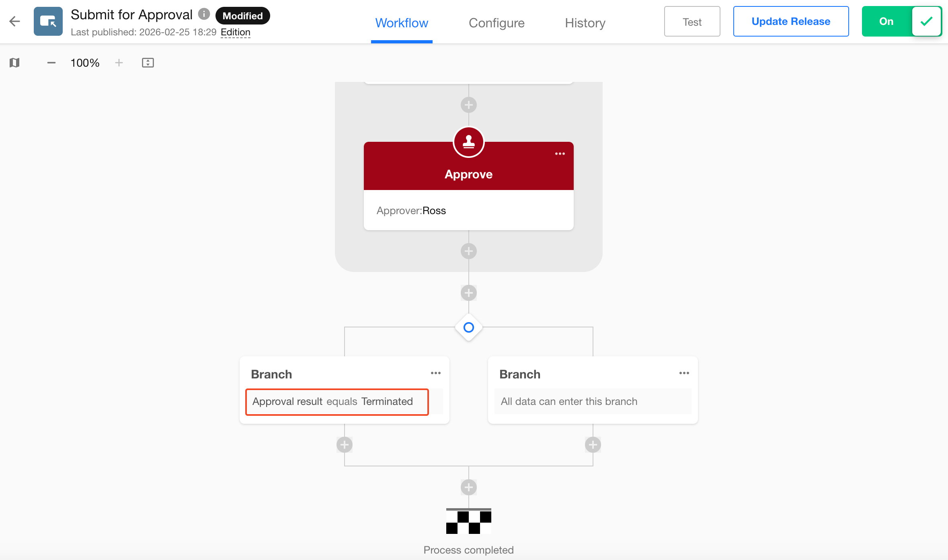The height and width of the screenshot is (560, 948).
Task: Add node below the Terminated branch
Action: click(345, 445)
